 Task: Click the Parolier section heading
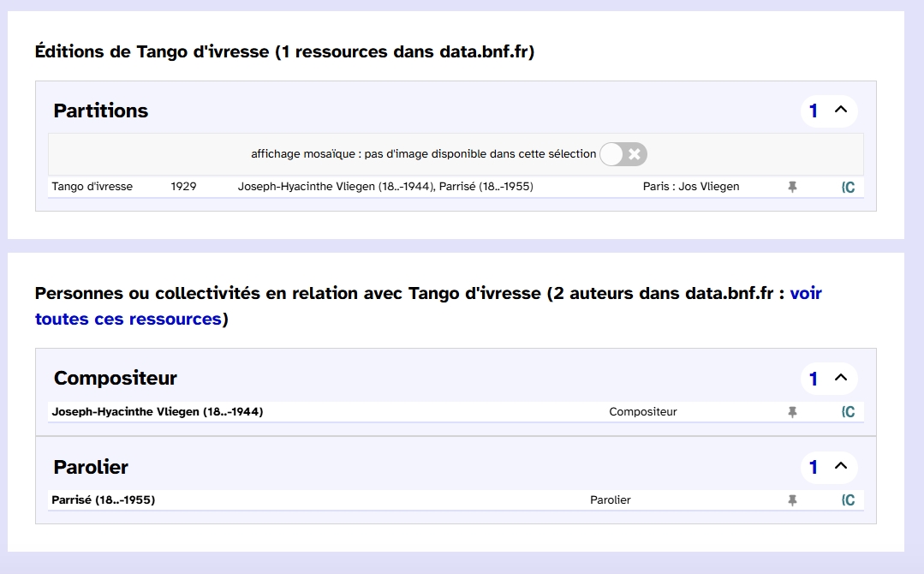(x=91, y=467)
